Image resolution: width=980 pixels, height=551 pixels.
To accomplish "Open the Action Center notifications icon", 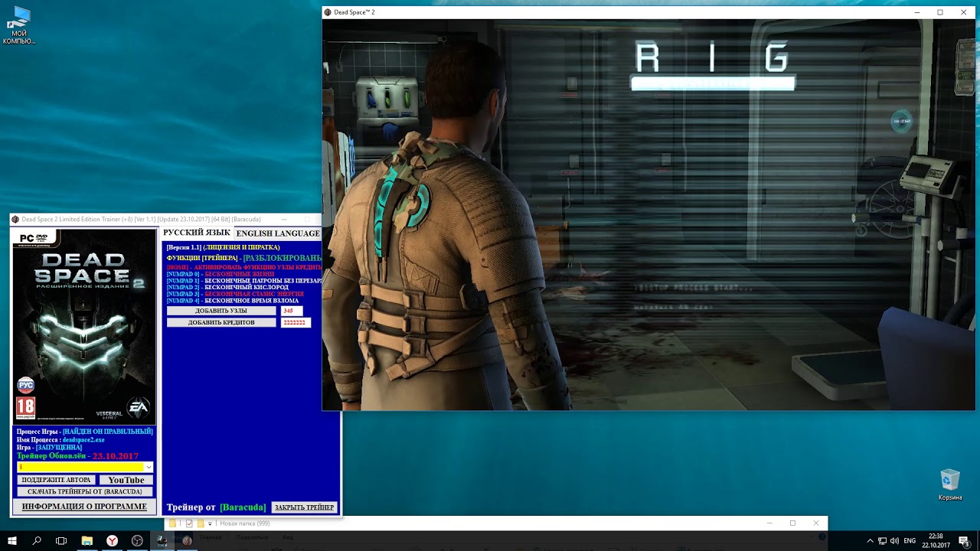I will pyautogui.click(x=964, y=541).
